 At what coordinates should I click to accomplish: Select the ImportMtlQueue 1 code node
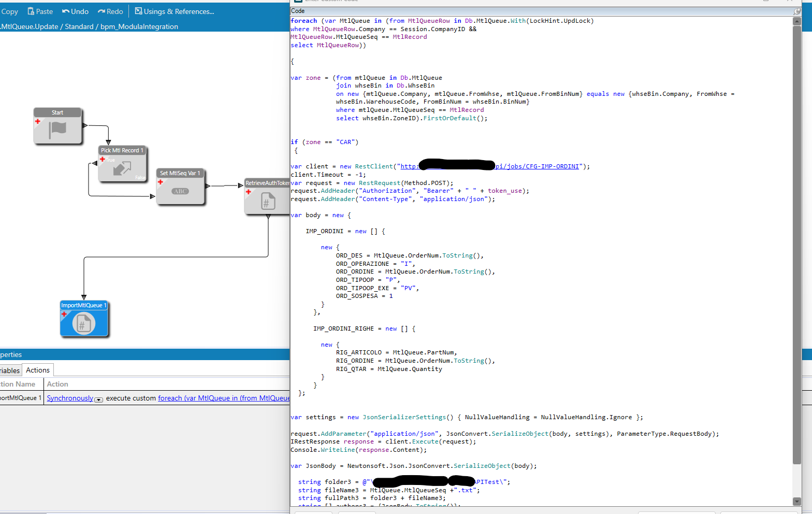(84, 323)
